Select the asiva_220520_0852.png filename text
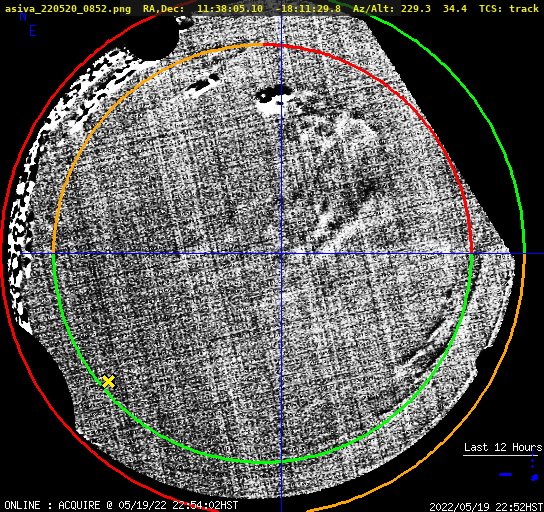544x512 pixels. [x=68, y=9]
